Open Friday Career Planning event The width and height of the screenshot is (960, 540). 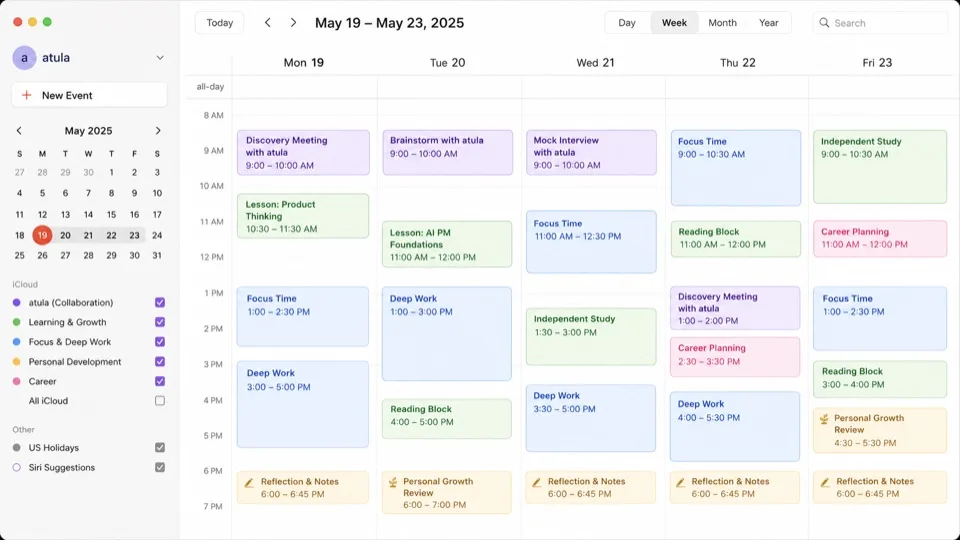click(880, 239)
